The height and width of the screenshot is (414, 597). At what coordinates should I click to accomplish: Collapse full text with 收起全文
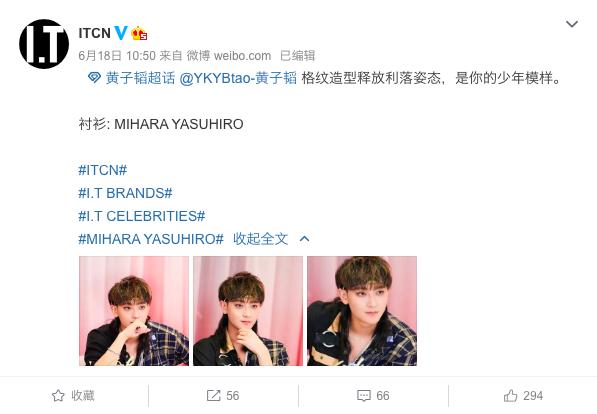pos(260,239)
